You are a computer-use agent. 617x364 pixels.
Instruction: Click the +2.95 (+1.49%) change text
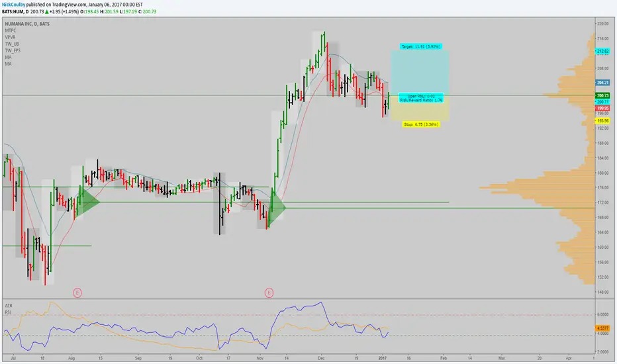(64, 12)
